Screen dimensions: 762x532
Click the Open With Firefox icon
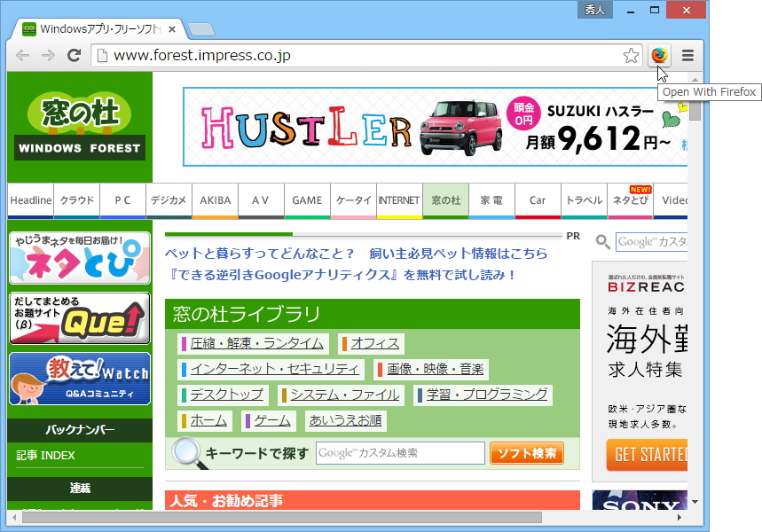click(x=657, y=55)
